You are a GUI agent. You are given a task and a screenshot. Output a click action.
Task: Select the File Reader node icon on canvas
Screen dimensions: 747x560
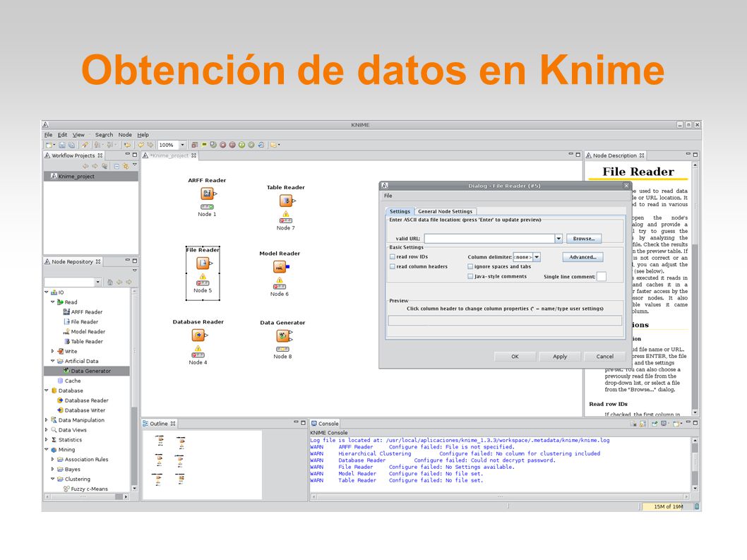[203, 263]
